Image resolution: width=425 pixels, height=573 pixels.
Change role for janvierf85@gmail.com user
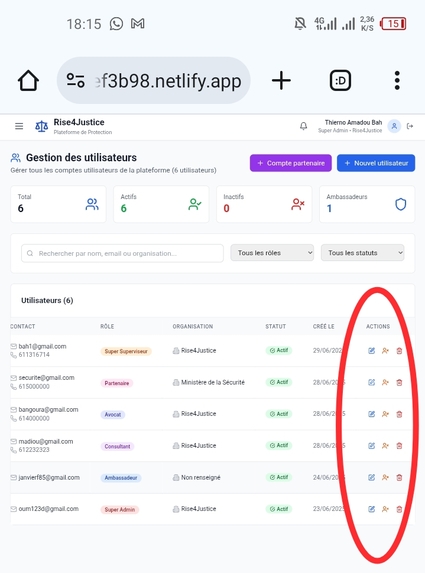(x=385, y=477)
